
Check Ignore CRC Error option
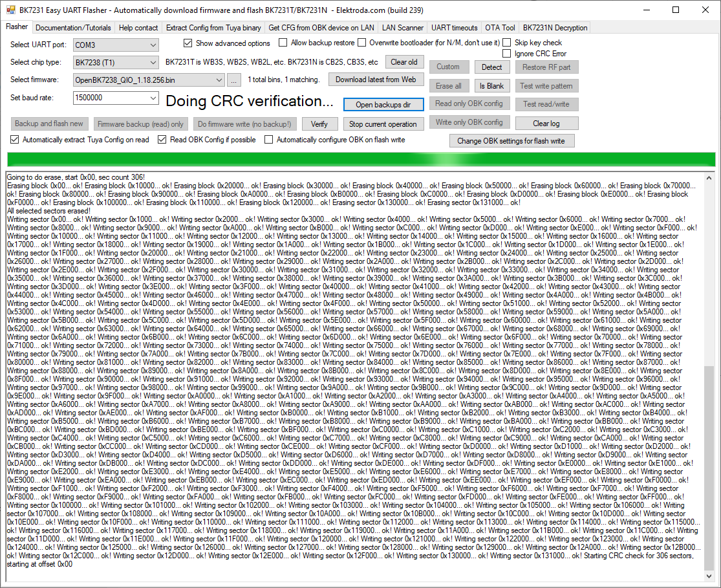(x=507, y=54)
